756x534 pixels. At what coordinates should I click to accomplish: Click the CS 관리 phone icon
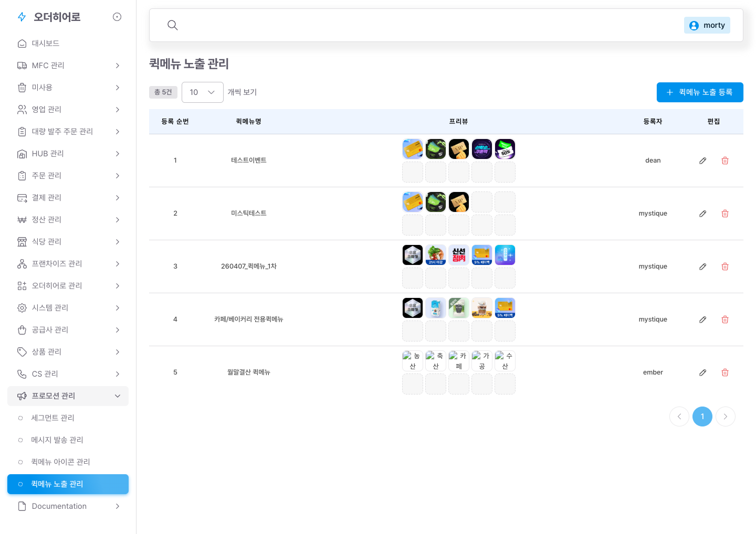click(x=22, y=374)
